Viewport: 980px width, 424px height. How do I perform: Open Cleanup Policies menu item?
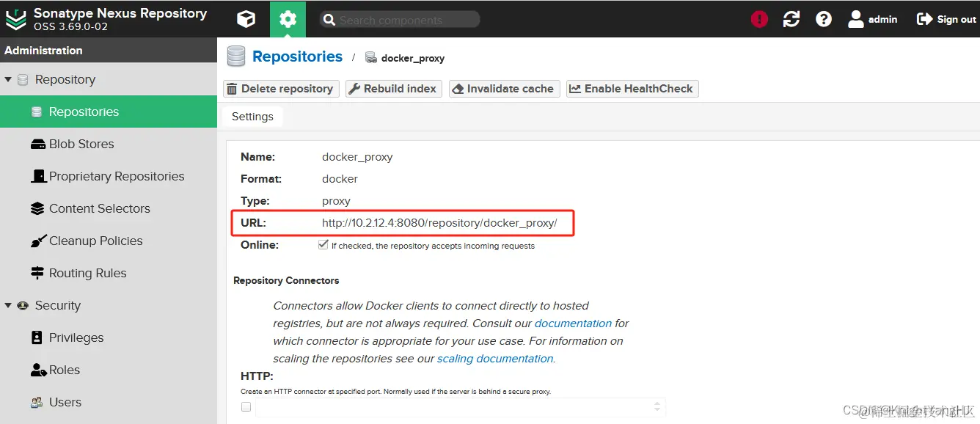[109, 241]
